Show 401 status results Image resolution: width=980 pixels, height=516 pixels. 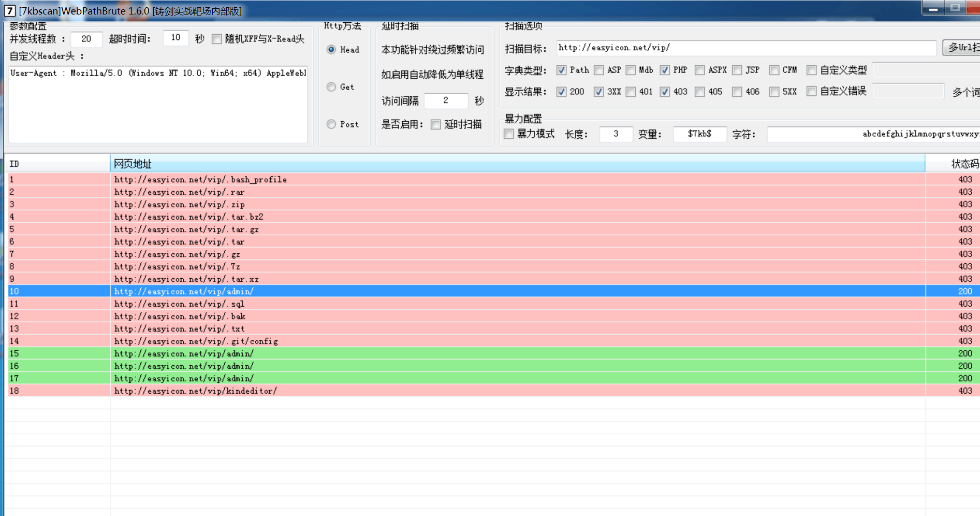(x=631, y=92)
